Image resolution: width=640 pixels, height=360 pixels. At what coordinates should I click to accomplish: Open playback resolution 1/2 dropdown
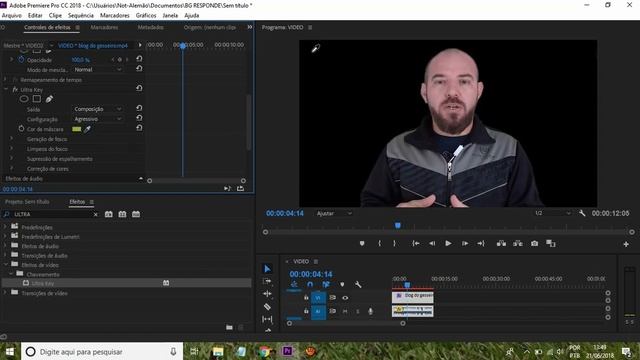click(553, 213)
